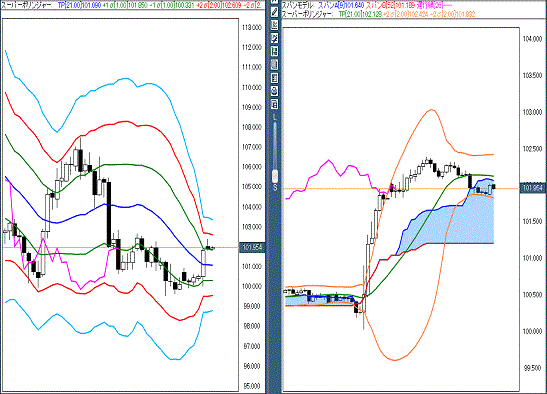Image resolution: width=547 pixels, height=394 pixels.
Task: Select the crossed-pencil erase drawing icon
Action: 275,38
